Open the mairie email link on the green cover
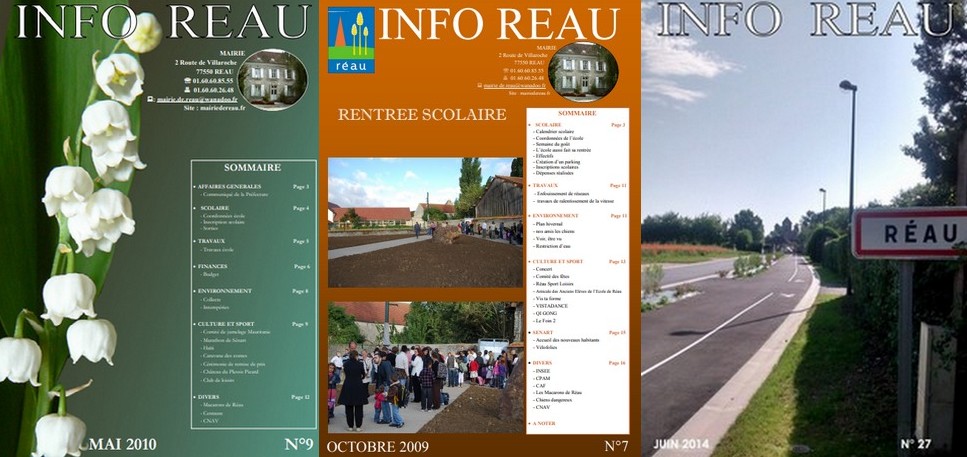The image size is (967, 457). point(197,99)
